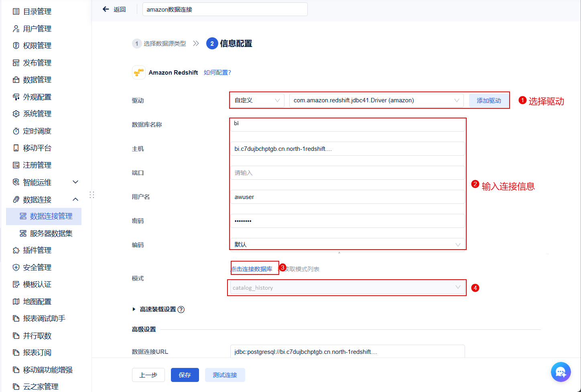Expand the 高速装载设置 section
The height and width of the screenshot is (392, 581).
click(134, 309)
